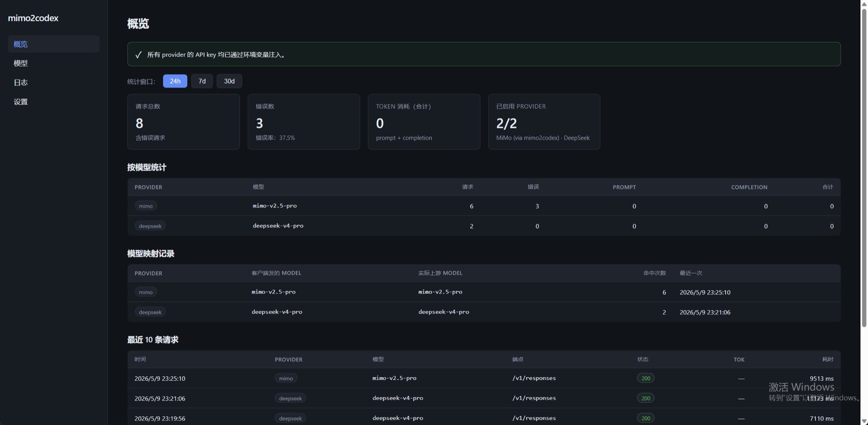The width and height of the screenshot is (868, 425).
Task: Open the 日志 sidebar item
Action: (x=53, y=82)
